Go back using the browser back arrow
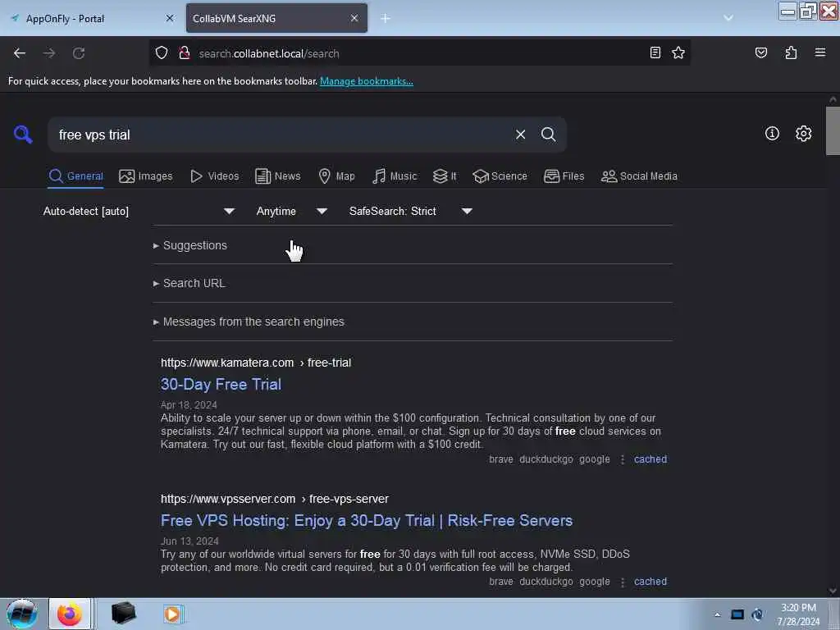 point(20,53)
